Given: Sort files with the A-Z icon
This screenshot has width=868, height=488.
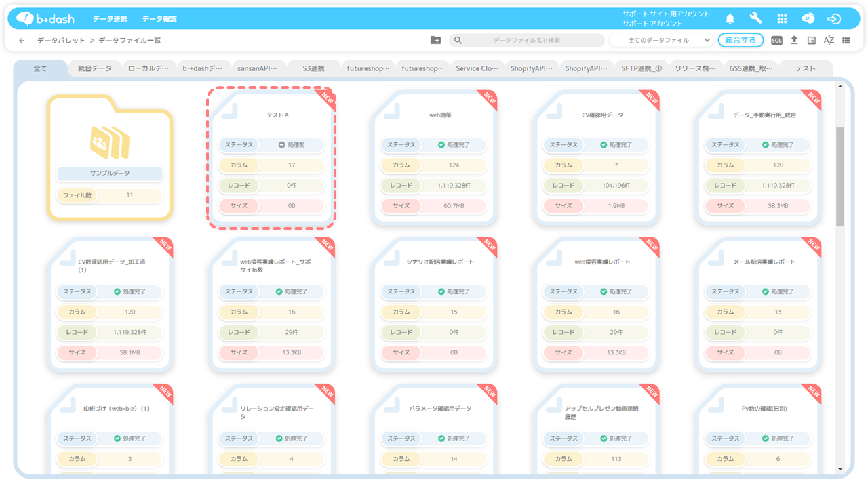Looking at the screenshot, I should [x=829, y=40].
